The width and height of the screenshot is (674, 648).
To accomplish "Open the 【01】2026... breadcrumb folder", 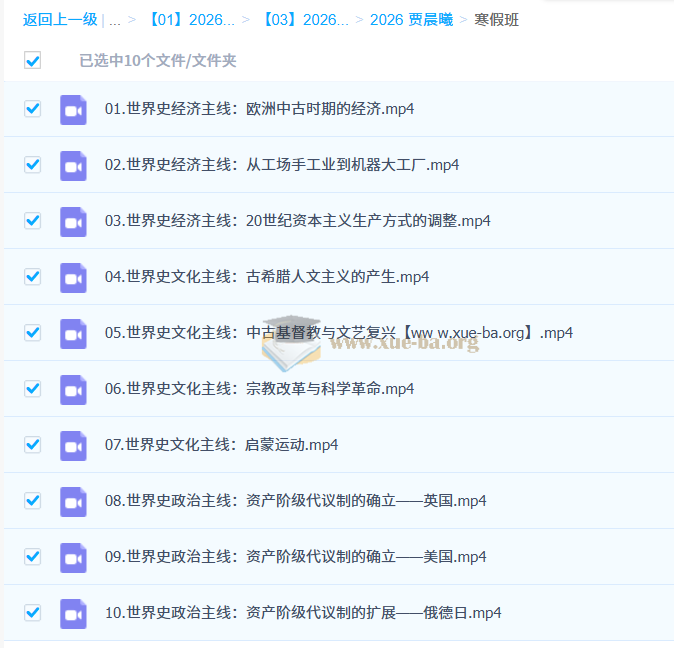I will tap(191, 20).
